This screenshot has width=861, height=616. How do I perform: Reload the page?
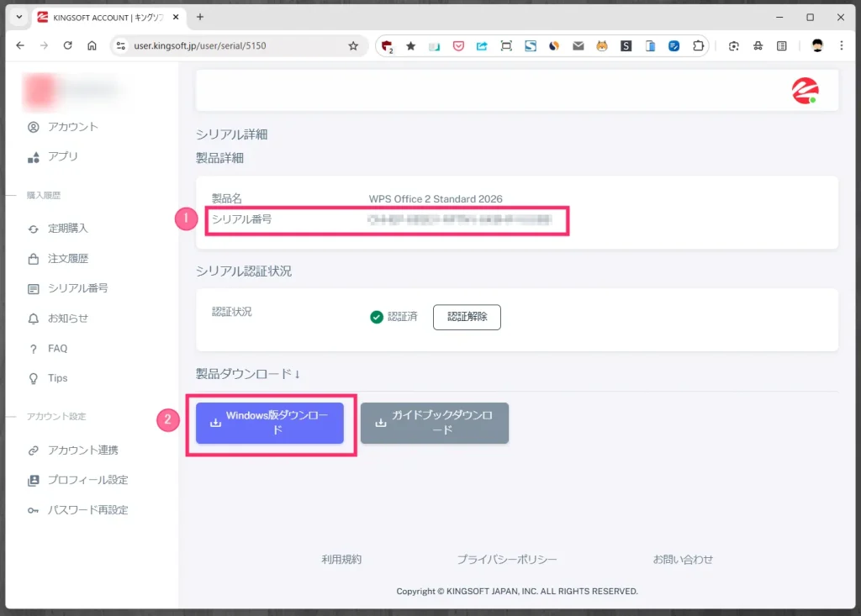[x=67, y=45]
